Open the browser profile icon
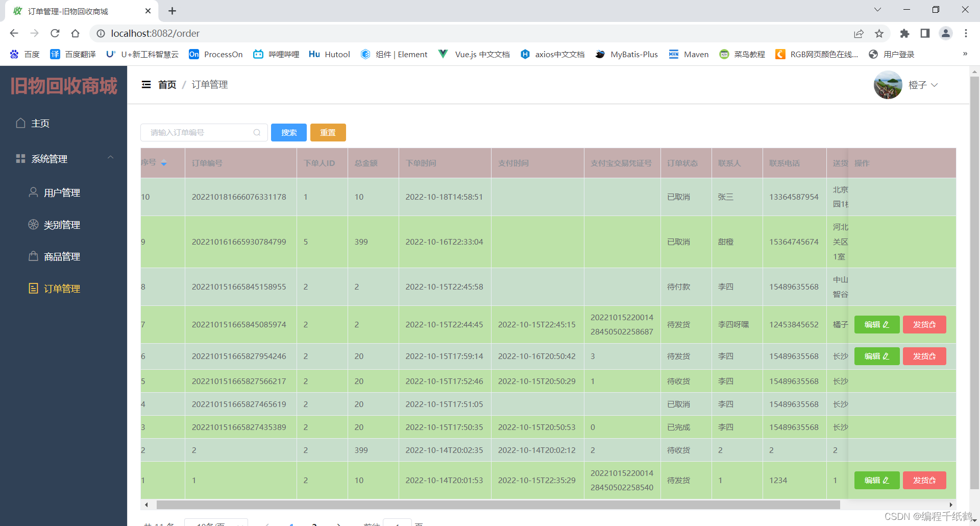This screenshot has width=980, height=526. pos(945,33)
